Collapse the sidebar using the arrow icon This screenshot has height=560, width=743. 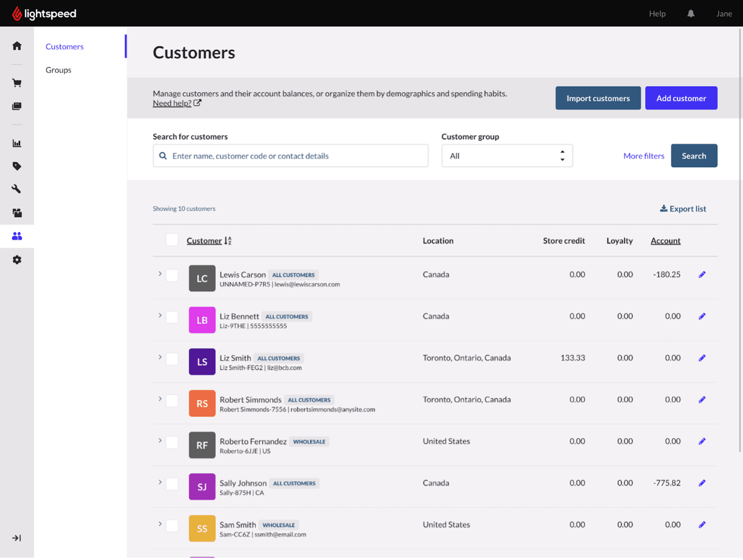(x=17, y=538)
